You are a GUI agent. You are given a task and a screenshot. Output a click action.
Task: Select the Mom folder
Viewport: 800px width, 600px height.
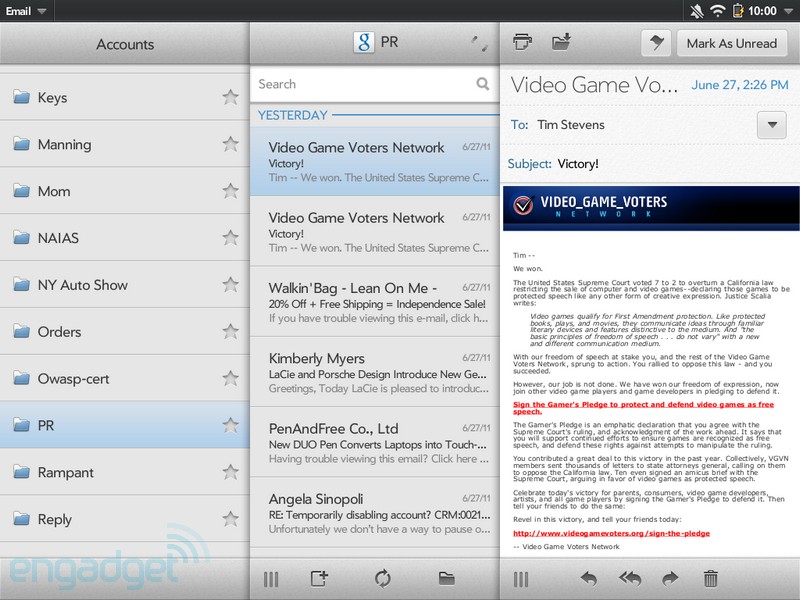tap(124, 191)
